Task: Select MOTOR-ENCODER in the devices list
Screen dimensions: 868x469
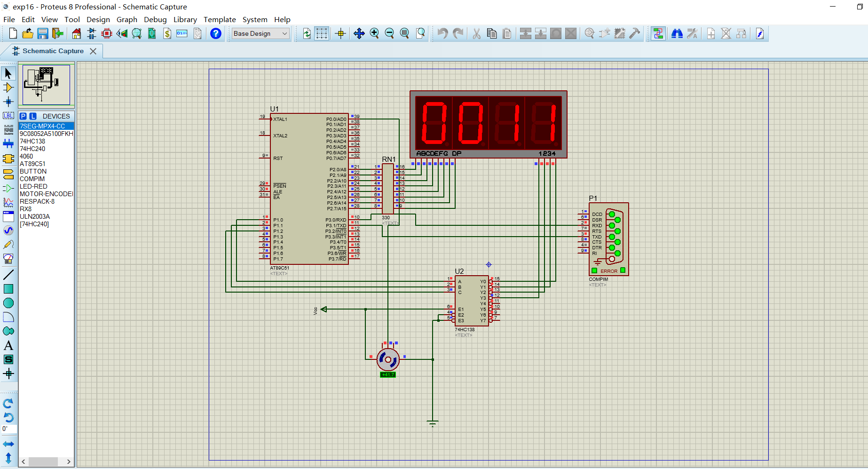Action: tap(46, 194)
